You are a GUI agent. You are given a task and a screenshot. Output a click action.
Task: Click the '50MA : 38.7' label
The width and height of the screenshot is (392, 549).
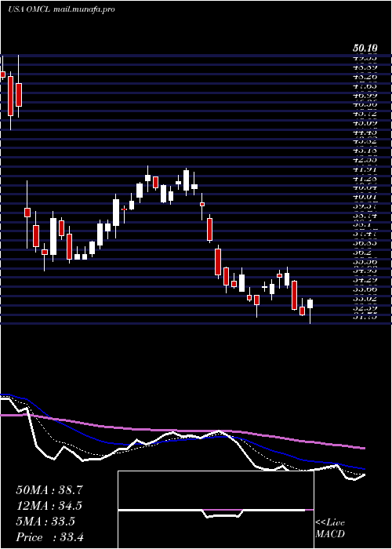49,490
